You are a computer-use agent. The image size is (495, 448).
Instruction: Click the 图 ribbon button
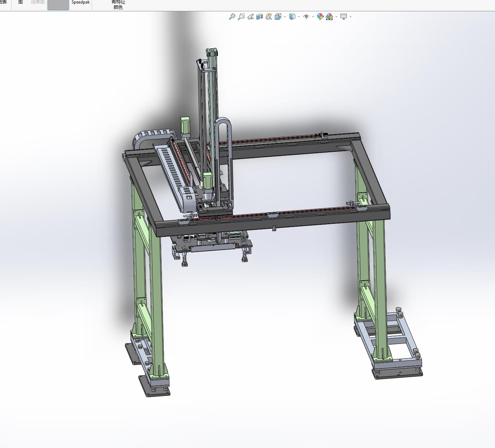pyautogui.click(x=20, y=2)
